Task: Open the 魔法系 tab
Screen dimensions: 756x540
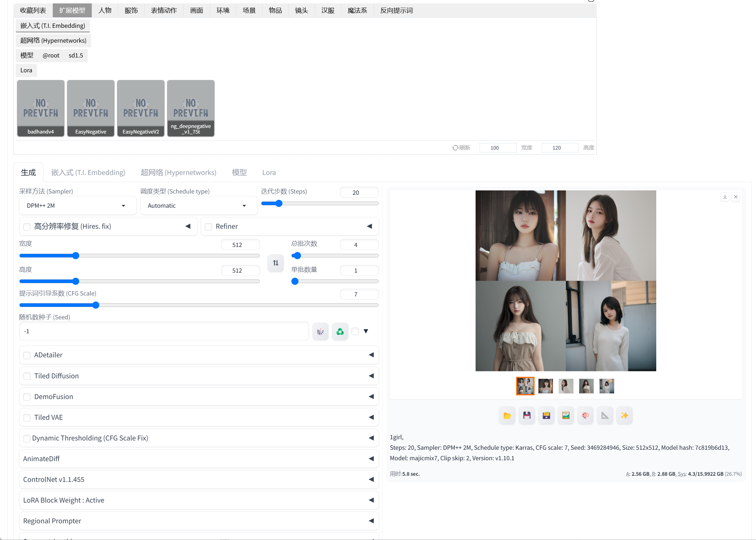Action: click(357, 10)
